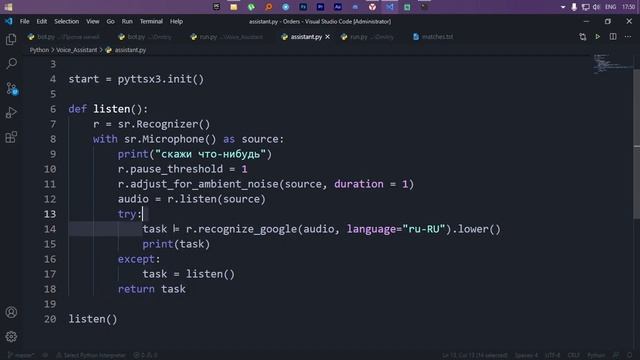Image resolution: width=640 pixels, height=360 pixels.
Task: Open the Go menu
Action: 111,21
